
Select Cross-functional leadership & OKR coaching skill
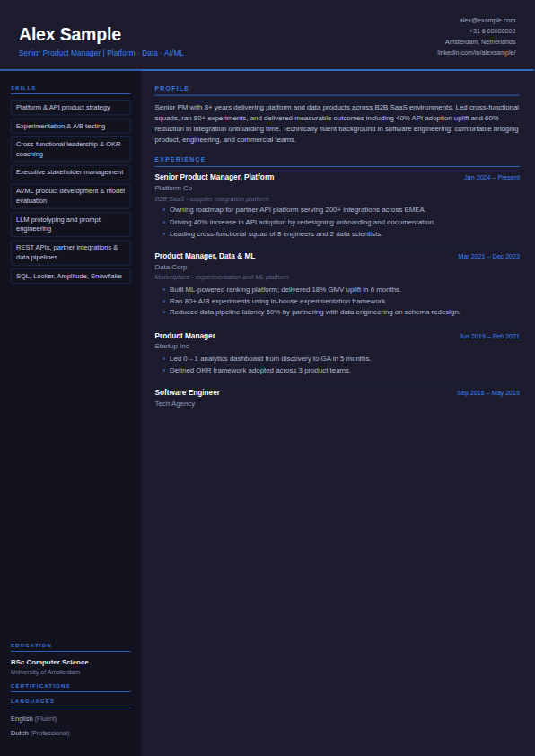tap(70, 149)
